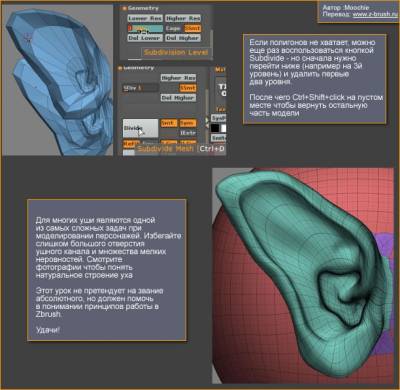The height and width of the screenshot is (390, 400).
Task: Toggle the orange Smt button beside Divide
Action: click(169, 123)
